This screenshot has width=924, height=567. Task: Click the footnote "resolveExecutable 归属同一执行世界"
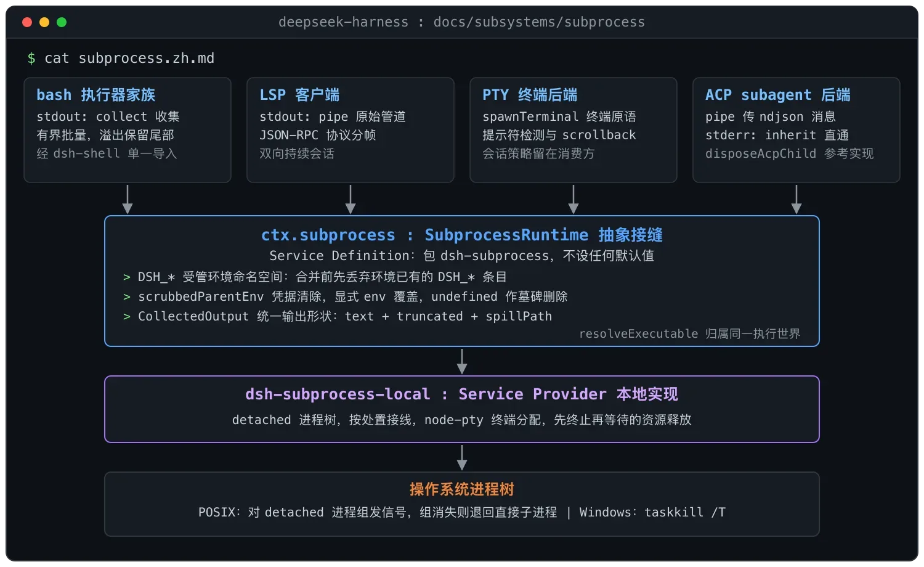pos(690,333)
